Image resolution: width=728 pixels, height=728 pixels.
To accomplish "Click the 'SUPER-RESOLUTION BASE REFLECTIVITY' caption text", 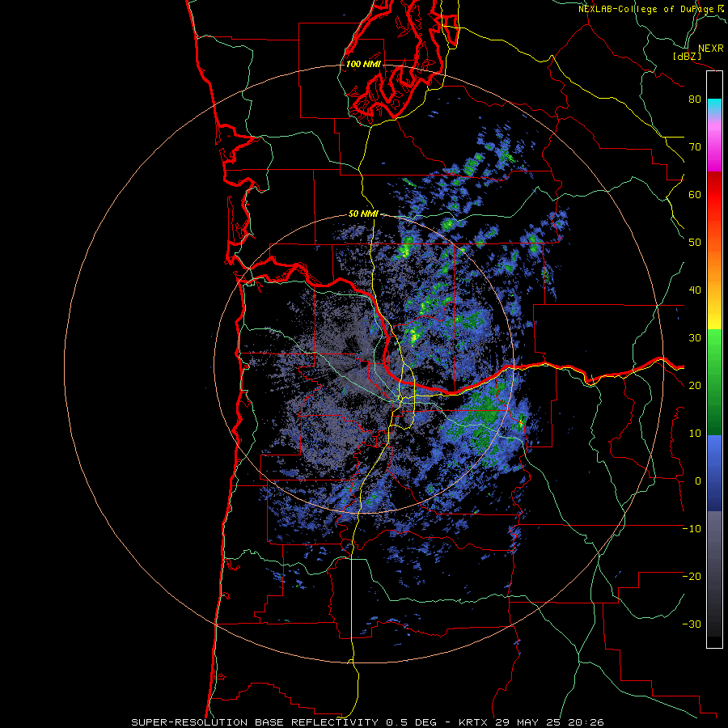I will 254,722.
